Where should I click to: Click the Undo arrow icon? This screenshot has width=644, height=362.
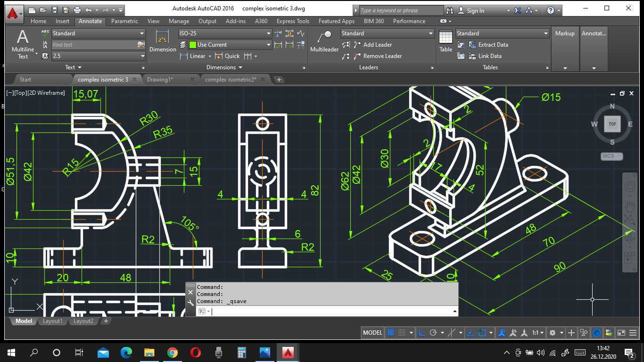[x=88, y=10]
